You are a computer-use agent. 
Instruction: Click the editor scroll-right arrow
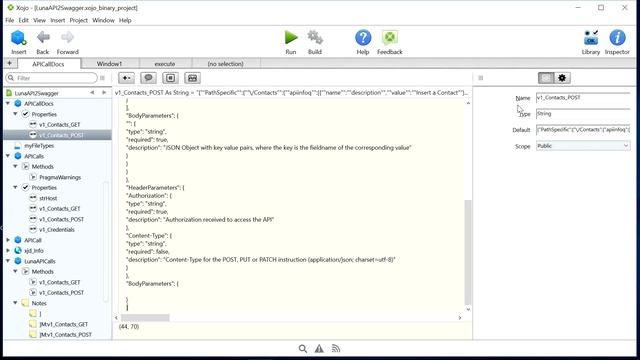[x=460, y=318]
